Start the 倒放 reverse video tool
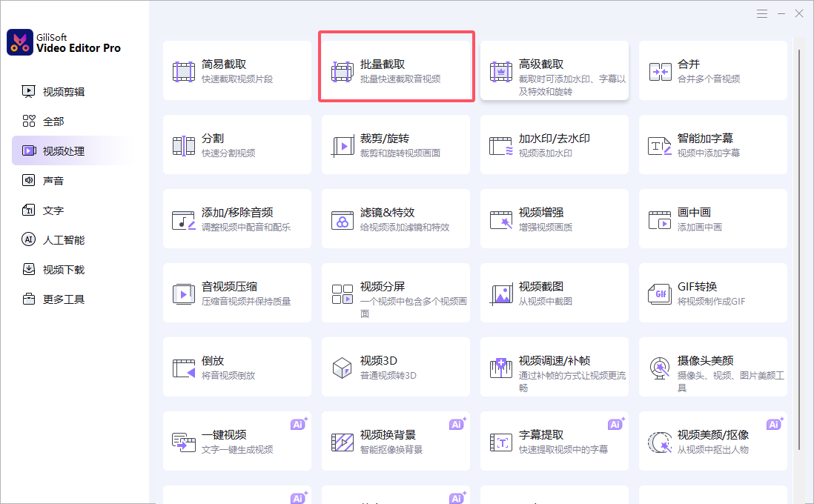814x504 pixels. click(x=236, y=367)
